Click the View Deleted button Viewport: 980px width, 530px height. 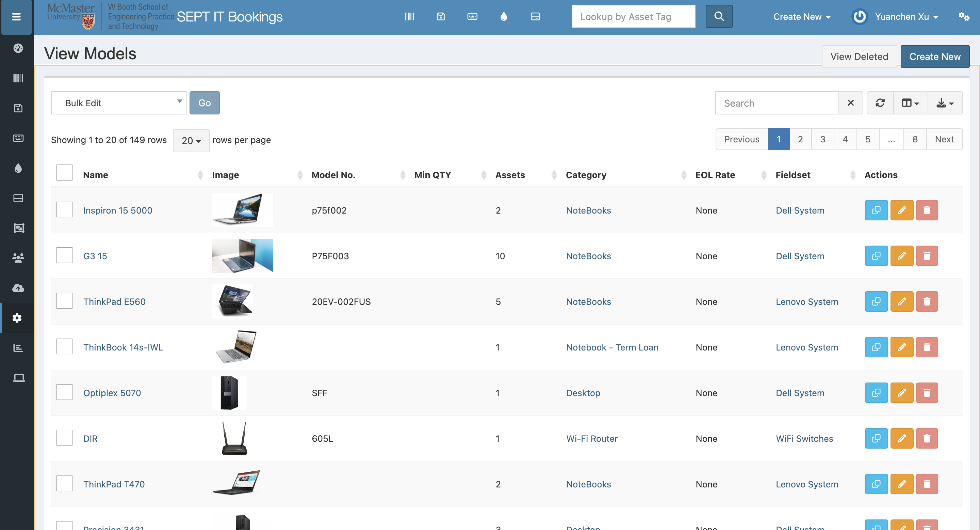[859, 57]
